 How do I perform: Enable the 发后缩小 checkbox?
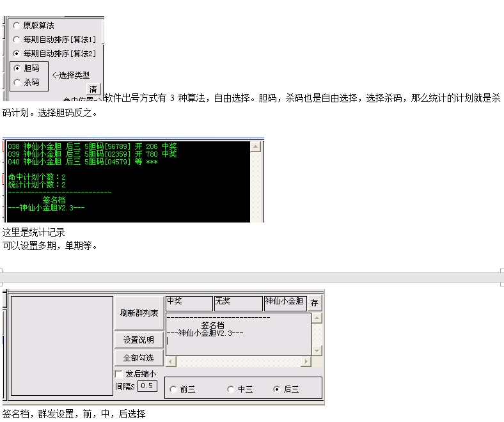click(118, 373)
